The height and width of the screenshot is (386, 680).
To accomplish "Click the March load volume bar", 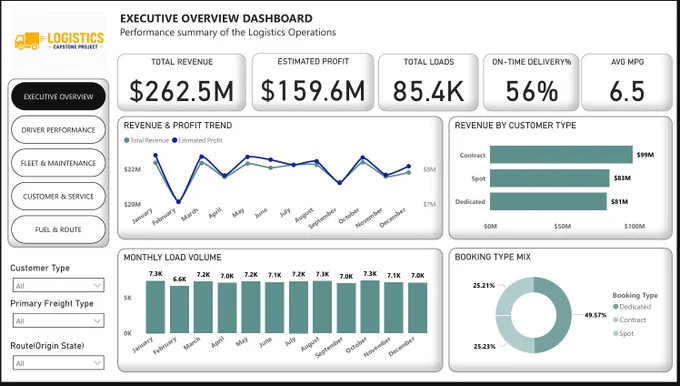I will pyautogui.click(x=203, y=307).
